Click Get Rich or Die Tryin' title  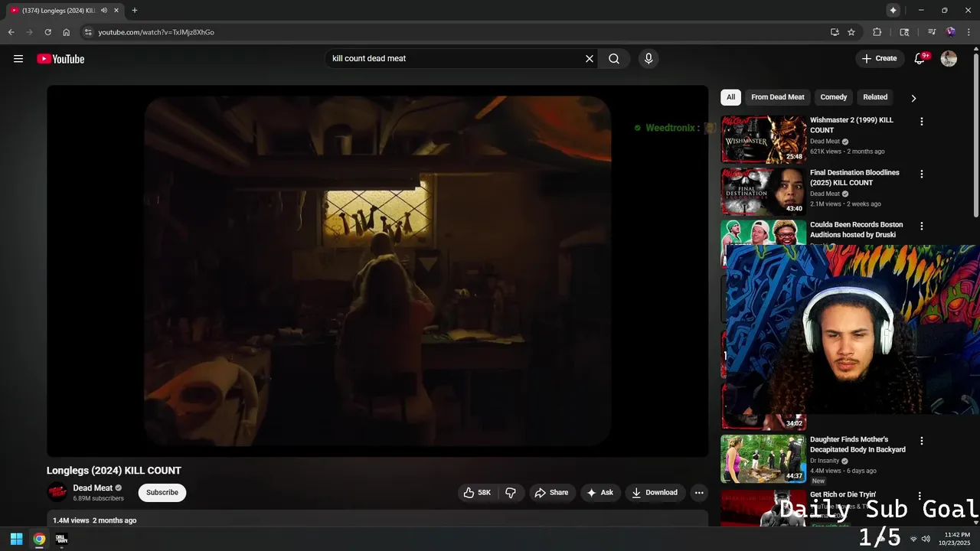coord(843,495)
